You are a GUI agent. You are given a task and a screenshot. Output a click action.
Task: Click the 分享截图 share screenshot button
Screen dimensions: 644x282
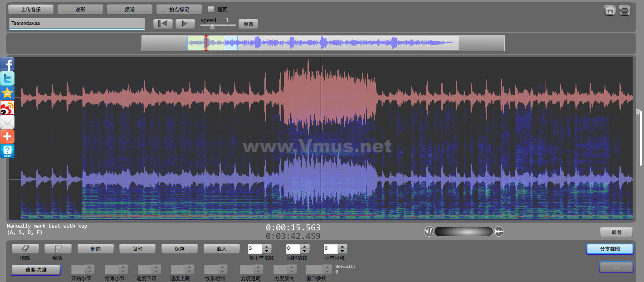610,249
